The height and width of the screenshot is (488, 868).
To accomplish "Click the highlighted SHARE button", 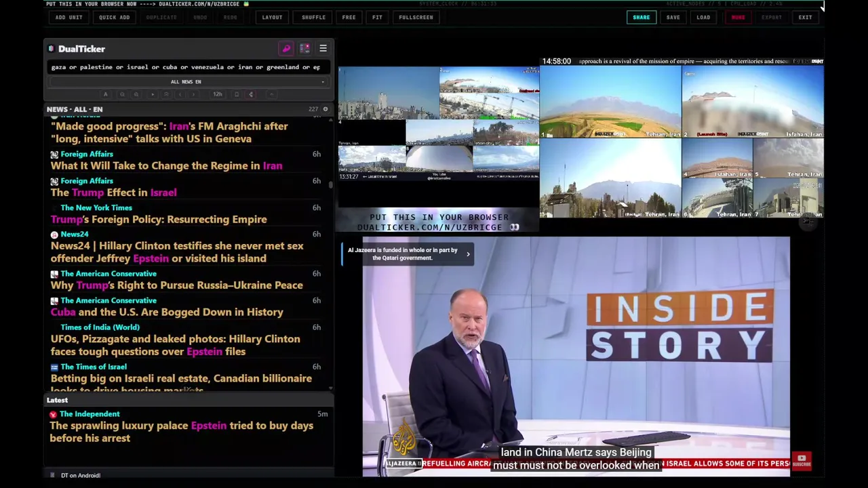I will (641, 17).
